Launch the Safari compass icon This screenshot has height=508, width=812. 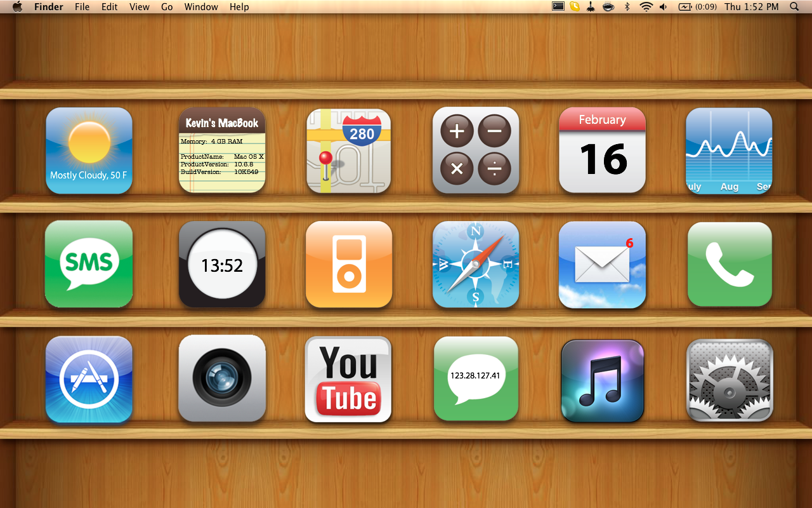(x=476, y=264)
